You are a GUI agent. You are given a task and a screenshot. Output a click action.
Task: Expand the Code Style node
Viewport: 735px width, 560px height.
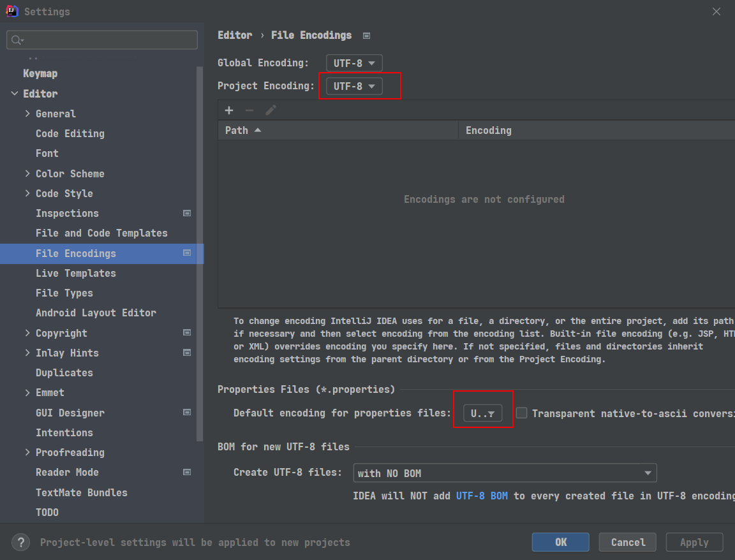(27, 193)
